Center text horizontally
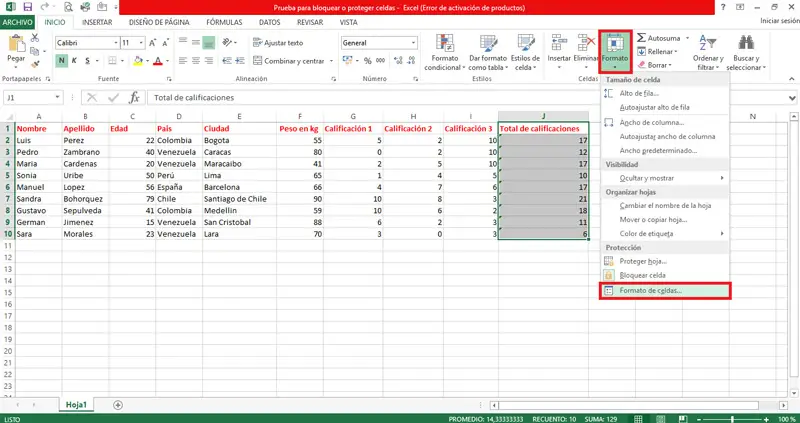This screenshot has height=423, width=800. [x=196, y=61]
